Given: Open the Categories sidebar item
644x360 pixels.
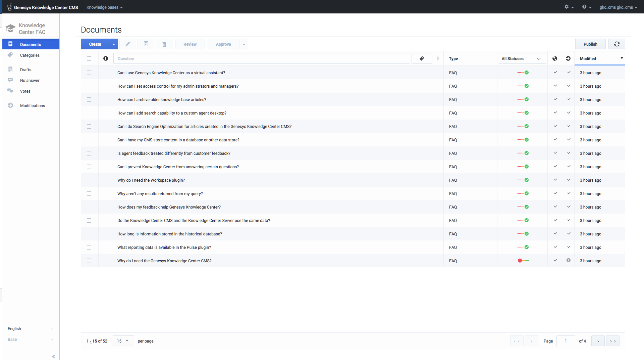Looking at the screenshot, I should [30, 55].
